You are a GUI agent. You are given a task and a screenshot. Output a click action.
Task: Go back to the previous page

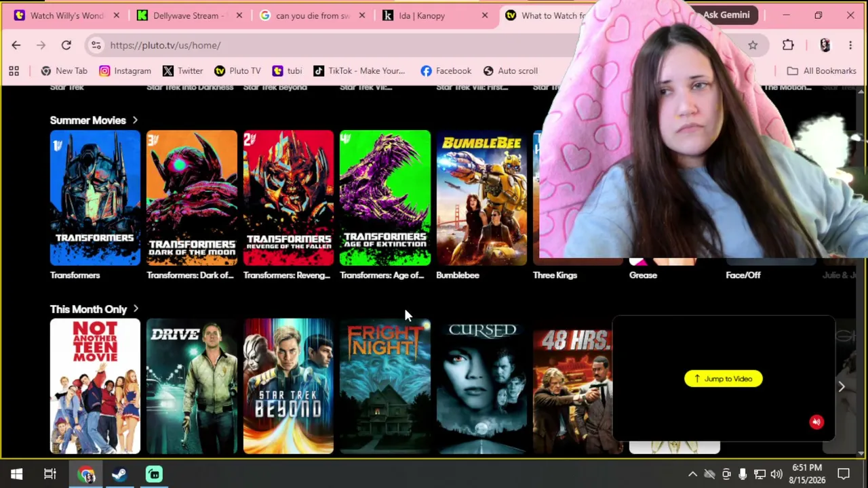[x=16, y=45]
